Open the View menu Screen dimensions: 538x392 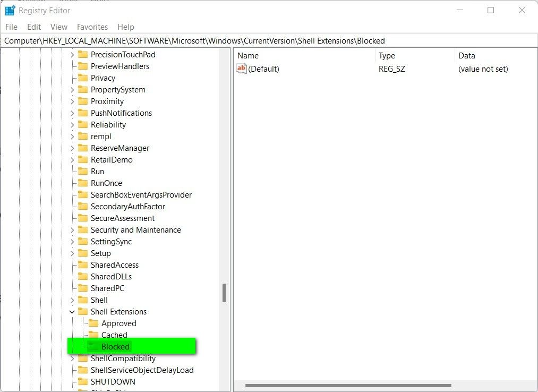(x=58, y=27)
